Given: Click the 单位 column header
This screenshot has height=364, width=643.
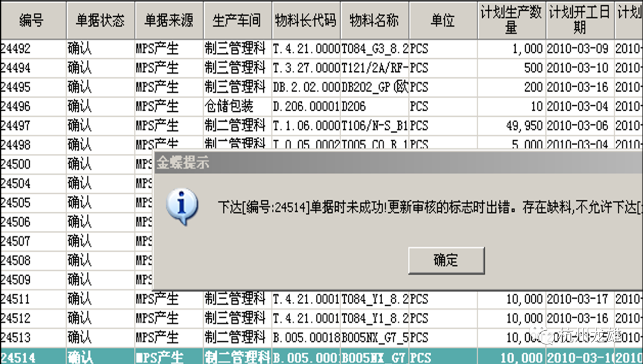Looking at the screenshot, I should (x=443, y=20).
